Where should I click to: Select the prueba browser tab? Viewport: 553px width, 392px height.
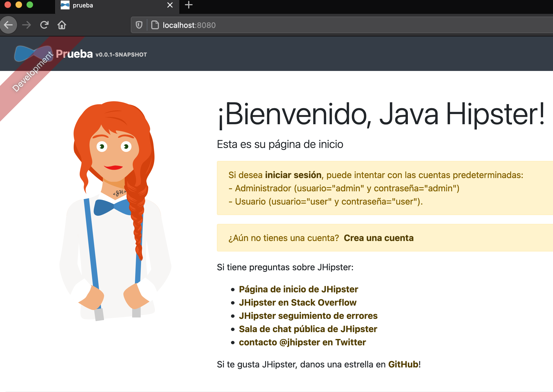(x=117, y=7)
